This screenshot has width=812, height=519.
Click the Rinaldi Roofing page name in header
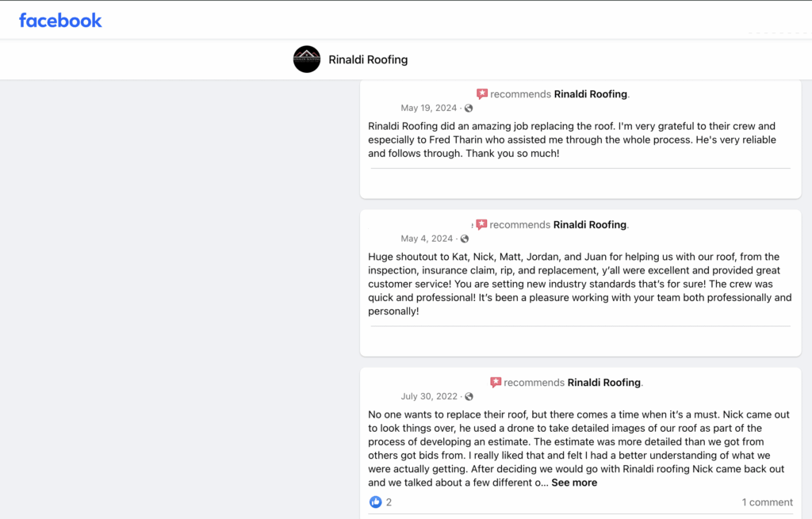(x=368, y=59)
